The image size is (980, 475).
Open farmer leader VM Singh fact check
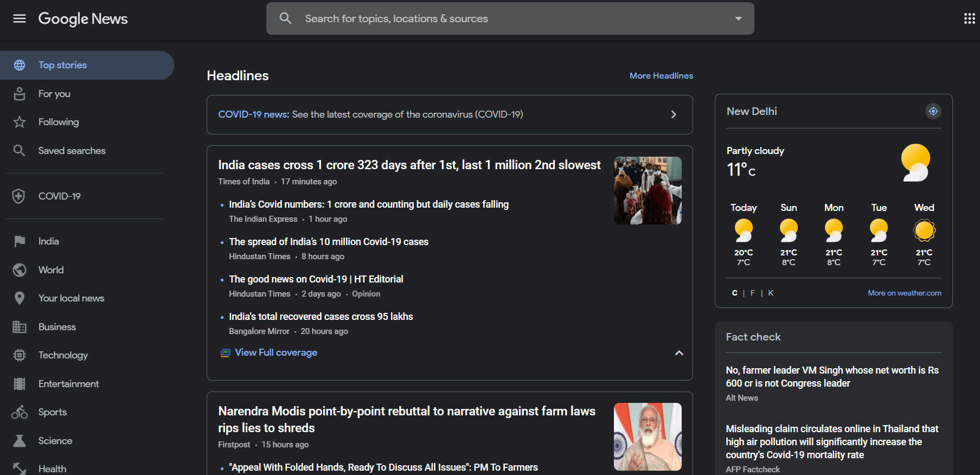pyautogui.click(x=832, y=377)
